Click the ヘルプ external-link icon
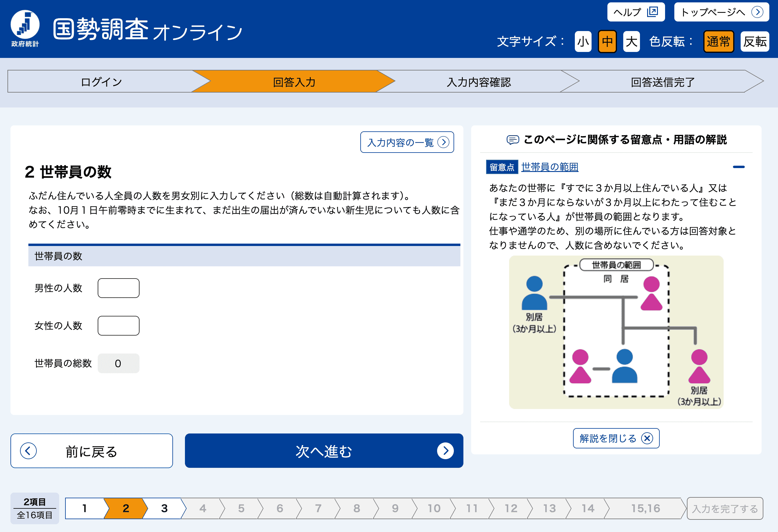This screenshot has width=778, height=532. click(652, 12)
